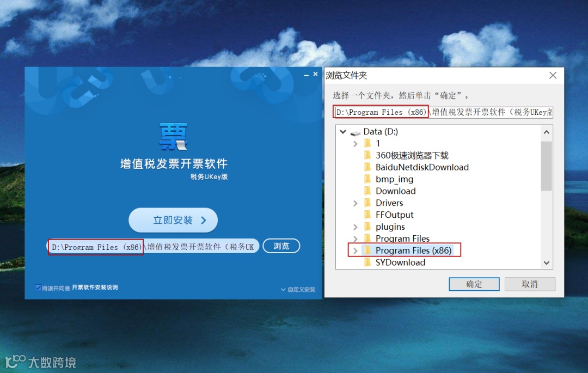Click the 浏览 browse button
This screenshot has height=373, width=588.
pyautogui.click(x=281, y=246)
